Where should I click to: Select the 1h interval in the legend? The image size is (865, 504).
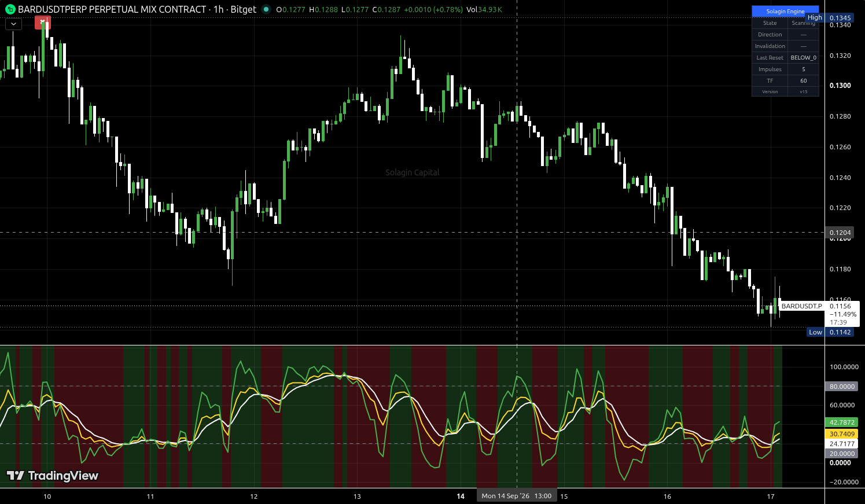(x=218, y=9)
